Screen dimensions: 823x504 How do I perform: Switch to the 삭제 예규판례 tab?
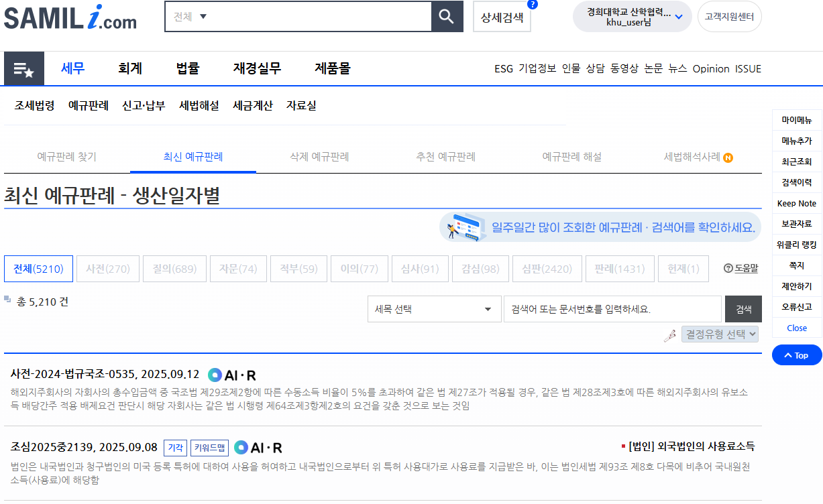tap(319, 157)
